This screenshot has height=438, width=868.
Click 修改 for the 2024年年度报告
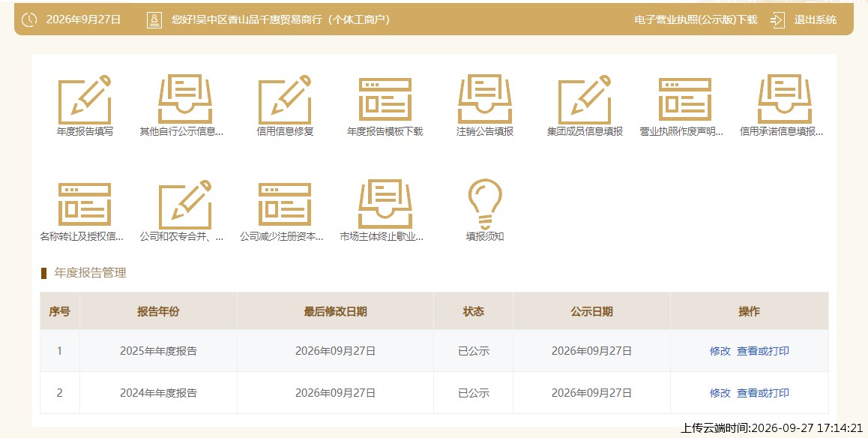[720, 393]
